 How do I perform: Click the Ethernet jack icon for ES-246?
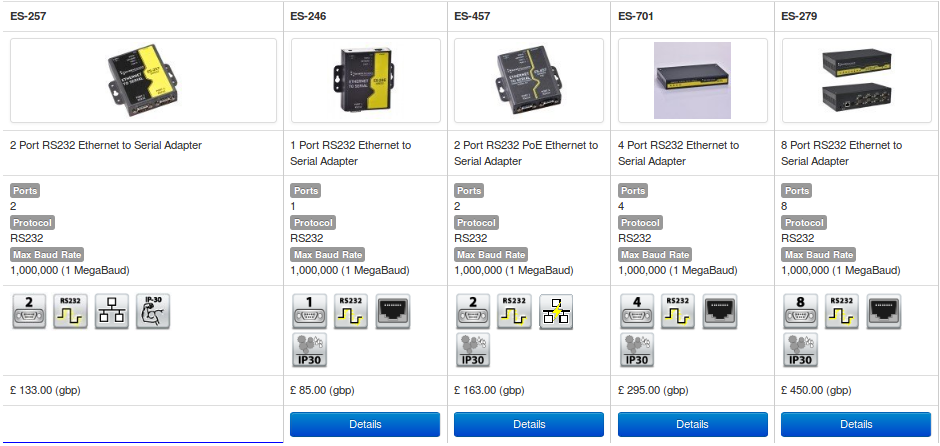pos(392,311)
